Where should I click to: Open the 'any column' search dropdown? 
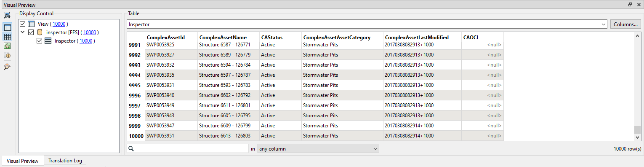(x=318, y=148)
